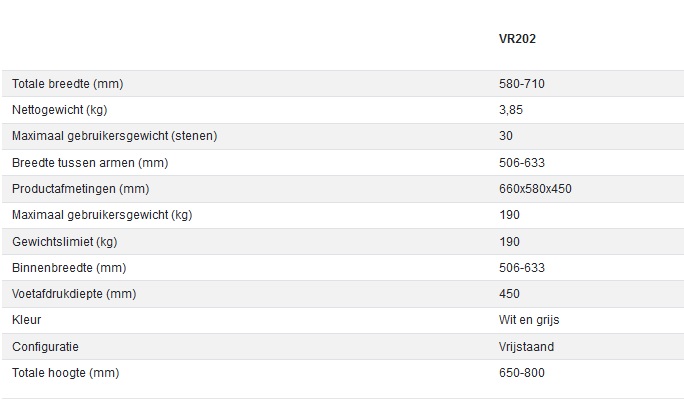Select the Voetafdrukdiepte (mm) label
The height and width of the screenshot is (402, 684).
pyautogui.click(x=74, y=294)
